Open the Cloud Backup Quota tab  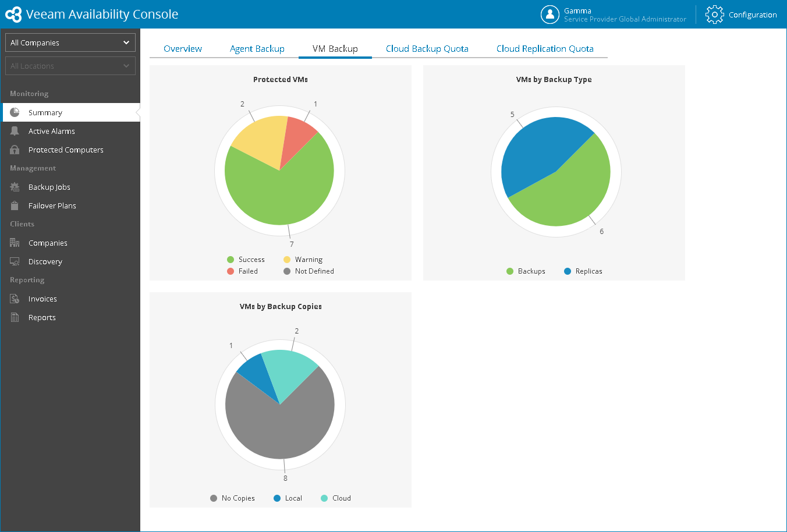pos(427,49)
